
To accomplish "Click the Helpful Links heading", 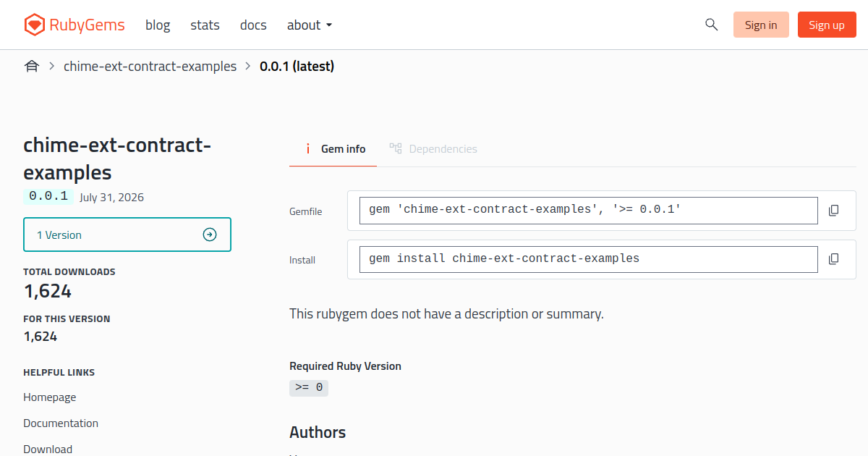I will click(x=59, y=373).
